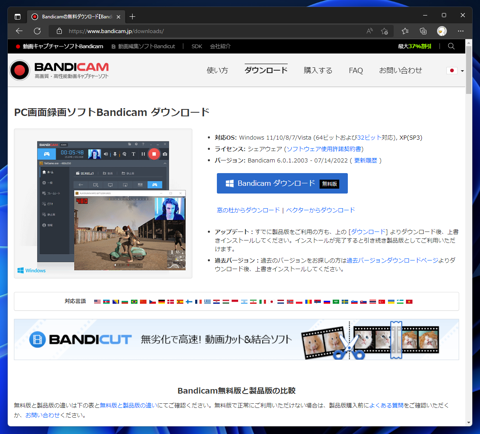The image size is (480, 434).
Task: Open the FAQ menu item
Action: (356, 70)
